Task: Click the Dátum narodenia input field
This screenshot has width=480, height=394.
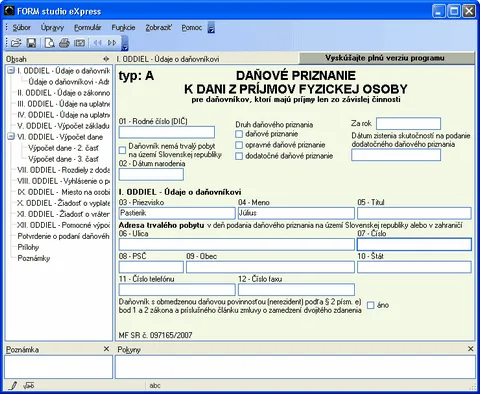Action: point(151,174)
